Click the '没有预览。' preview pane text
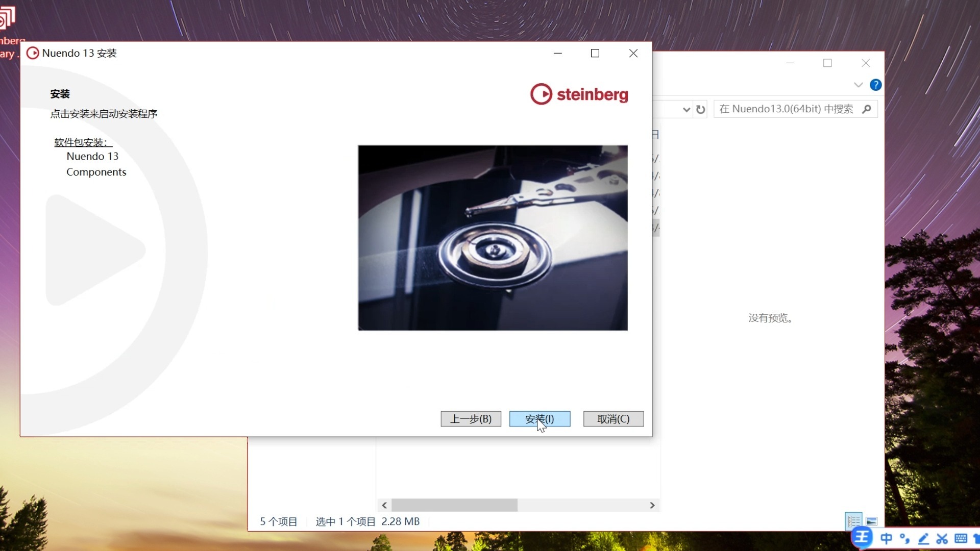Viewport: 980px width, 551px height. pyautogui.click(x=770, y=318)
